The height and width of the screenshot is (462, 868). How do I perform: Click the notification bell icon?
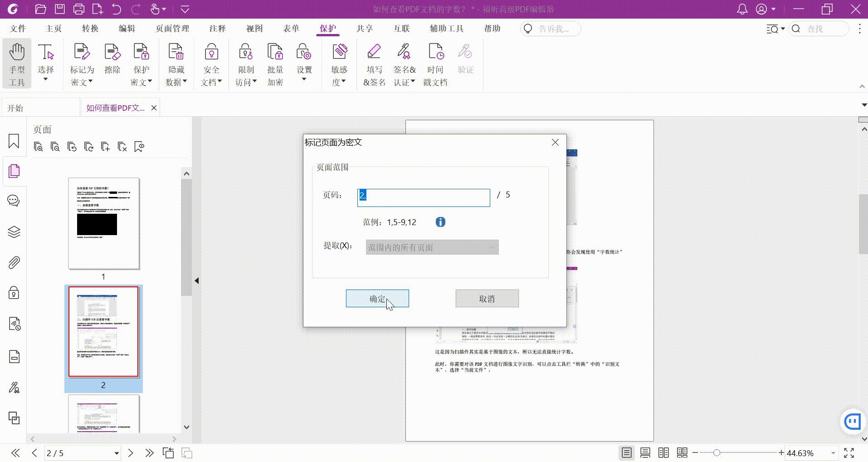point(742,9)
